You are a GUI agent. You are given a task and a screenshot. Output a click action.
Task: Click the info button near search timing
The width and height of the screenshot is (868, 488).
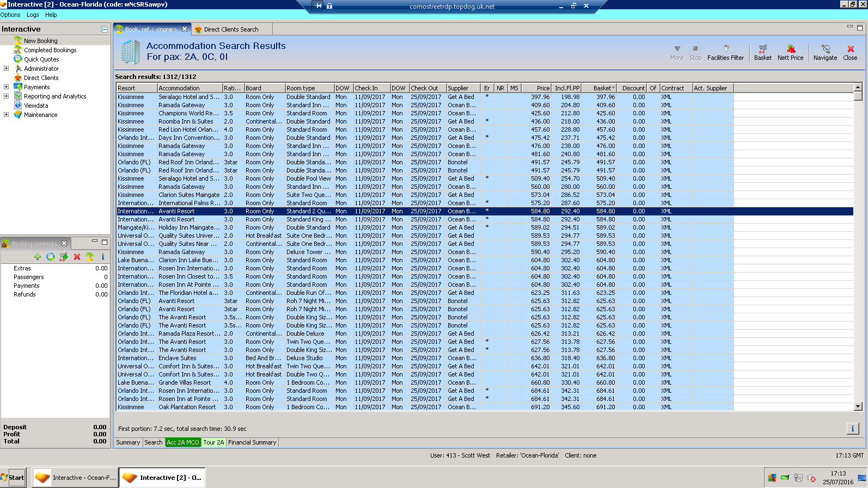pyautogui.click(x=852, y=429)
